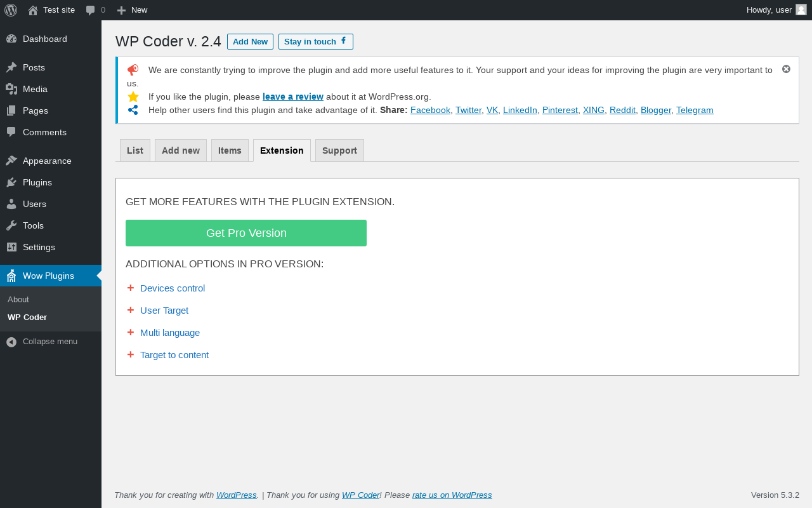Dismiss the notice with the close icon

point(786,69)
